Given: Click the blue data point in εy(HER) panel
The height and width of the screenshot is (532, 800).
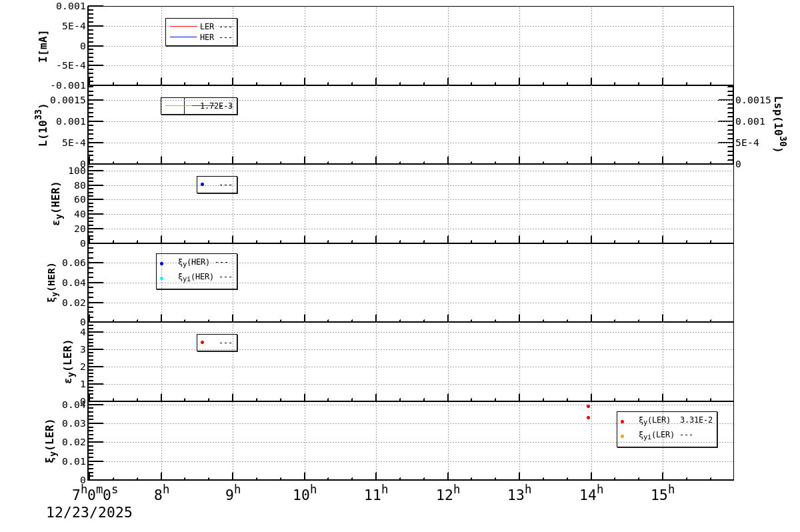Looking at the screenshot, I should 203,184.
